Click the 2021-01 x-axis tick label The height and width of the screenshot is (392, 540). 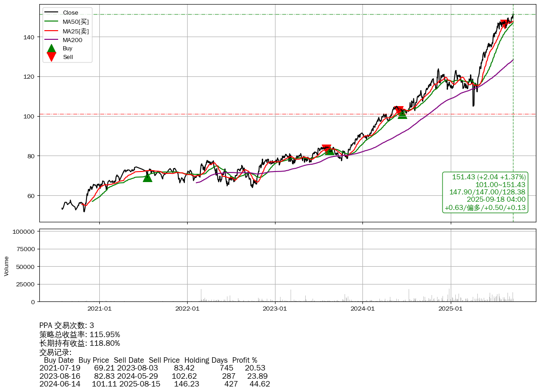99,308
